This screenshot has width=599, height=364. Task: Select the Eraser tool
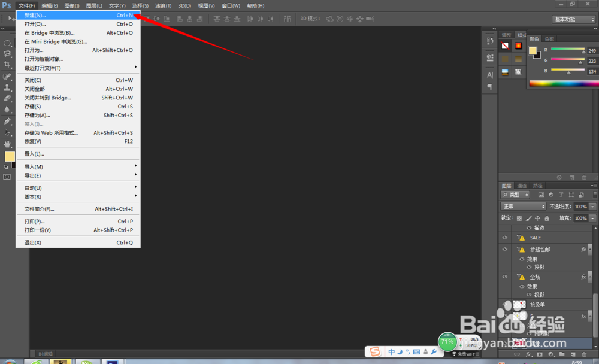click(x=7, y=98)
